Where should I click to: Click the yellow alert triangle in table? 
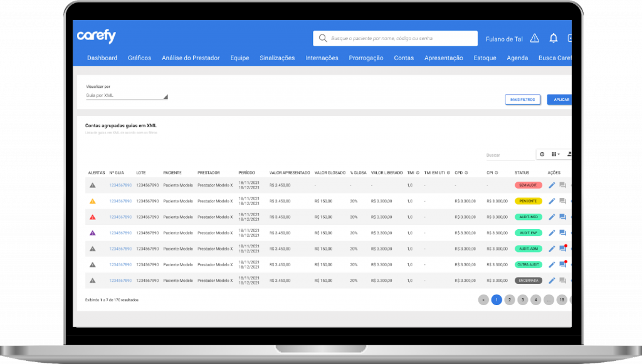point(92,201)
